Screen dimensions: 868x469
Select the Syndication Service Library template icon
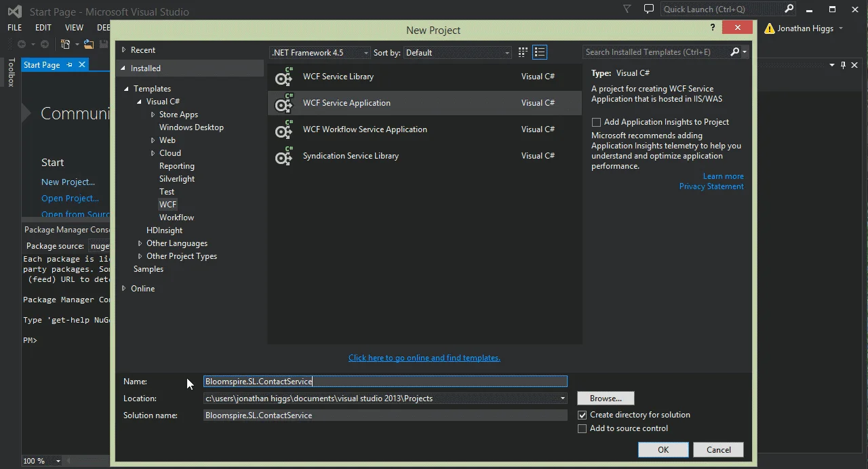tap(283, 157)
